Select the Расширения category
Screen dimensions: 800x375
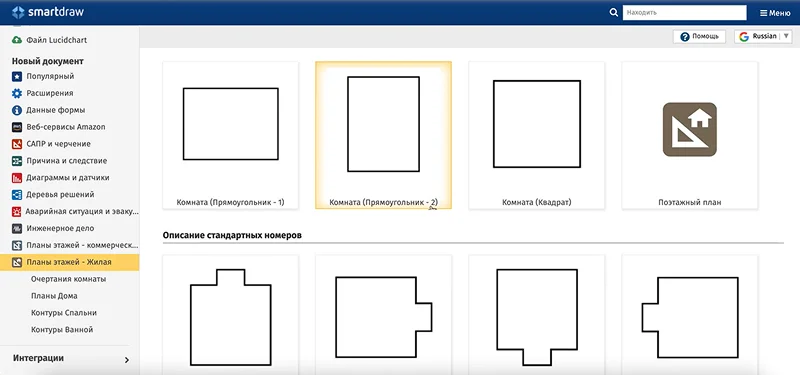pyautogui.click(x=50, y=93)
